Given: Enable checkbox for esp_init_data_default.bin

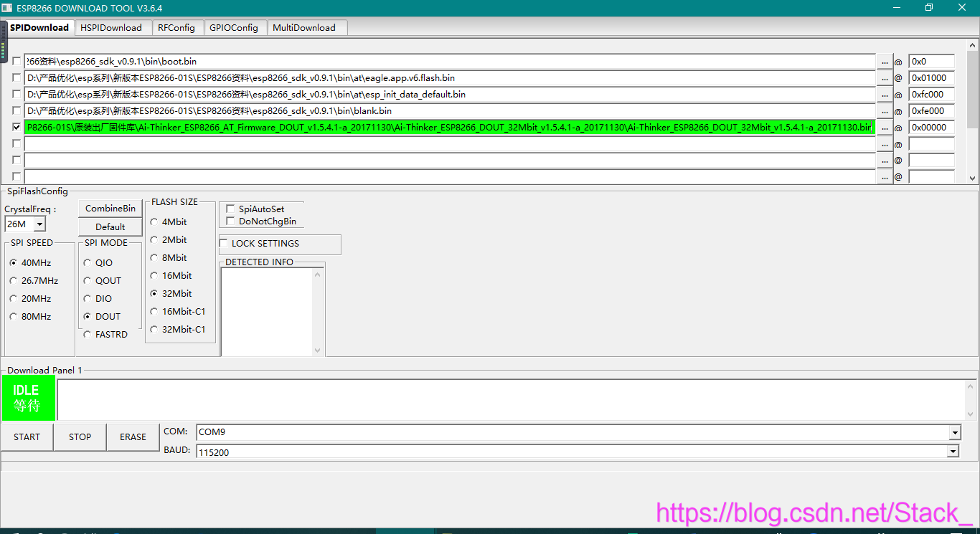Looking at the screenshot, I should point(17,95).
